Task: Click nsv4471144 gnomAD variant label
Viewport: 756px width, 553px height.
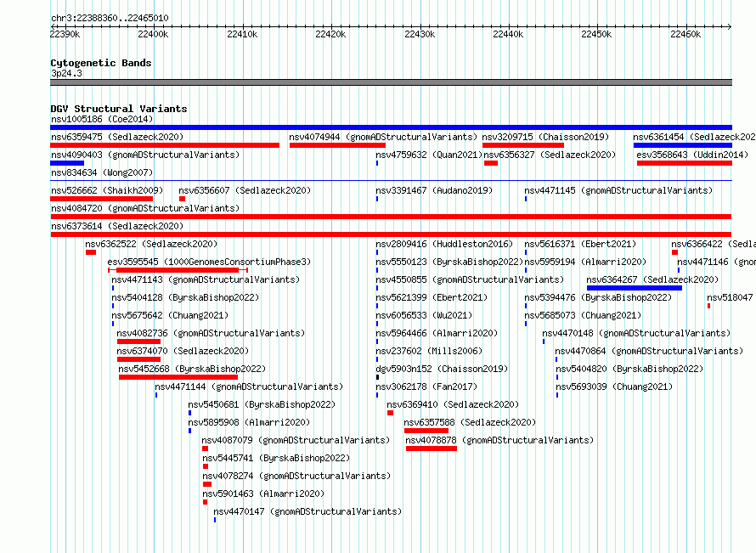Action: (249, 387)
